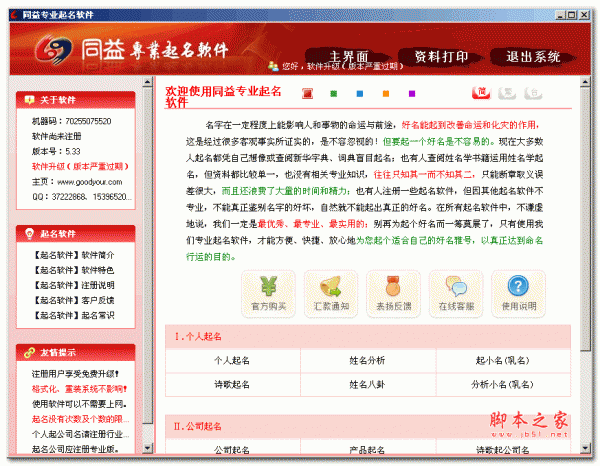Click the lightbulb icon beside 起名软件
Image resolution: width=600 pixels, height=466 pixels.
[29, 234]
